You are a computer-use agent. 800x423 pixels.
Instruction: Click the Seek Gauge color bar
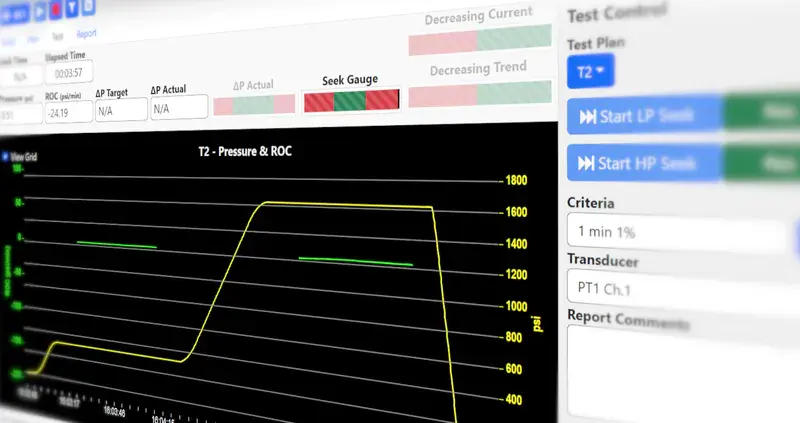click(352, 101)
